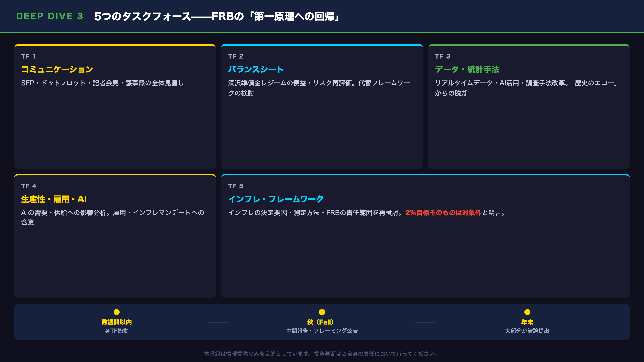Image resolution: width=644 pixels, height=362 pixels.
Task: Click the 秋（Fall） timeline label
Action: (x=320, y=322)
